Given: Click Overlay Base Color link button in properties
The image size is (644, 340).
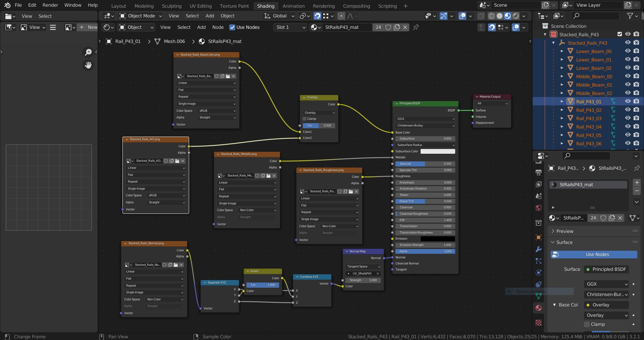Looking at the screenshot, I should (x=606, y=305).
